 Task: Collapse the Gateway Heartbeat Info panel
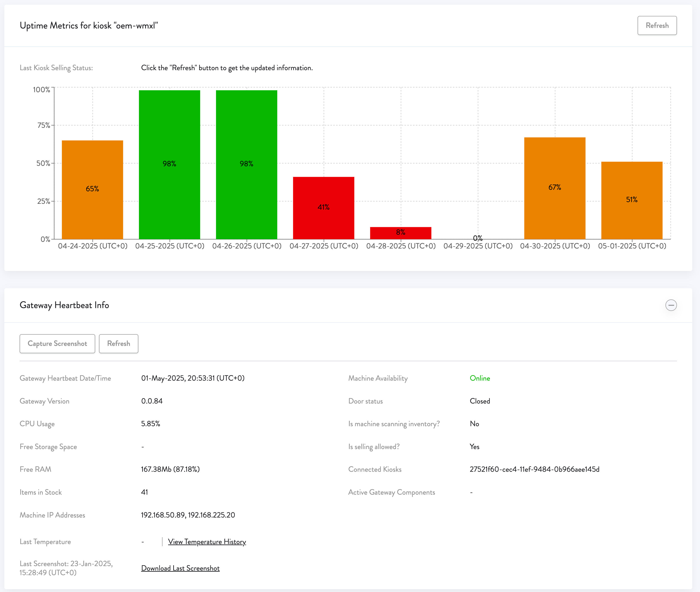point(671,305)
